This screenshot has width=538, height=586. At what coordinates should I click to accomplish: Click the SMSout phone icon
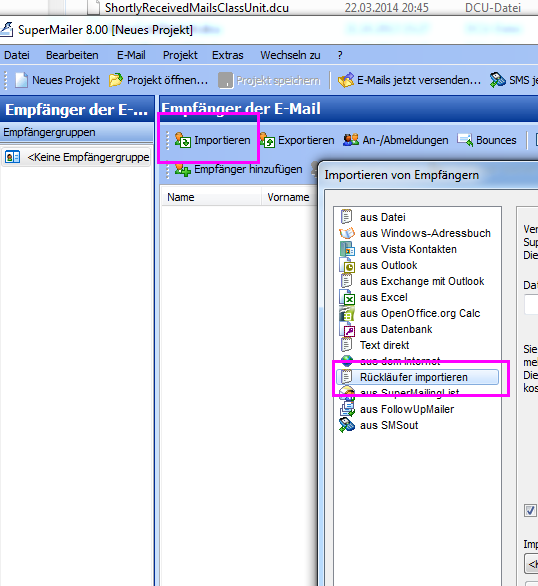(347, 425)
